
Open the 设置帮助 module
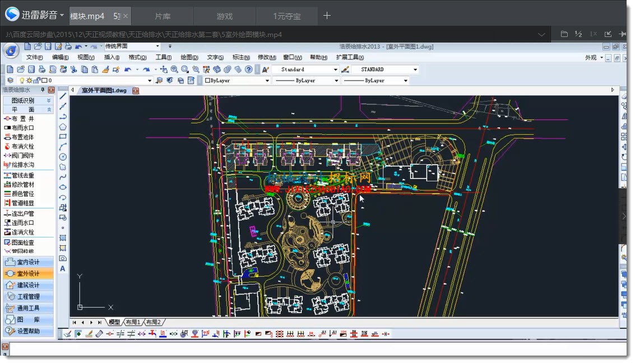pos(28,332)
